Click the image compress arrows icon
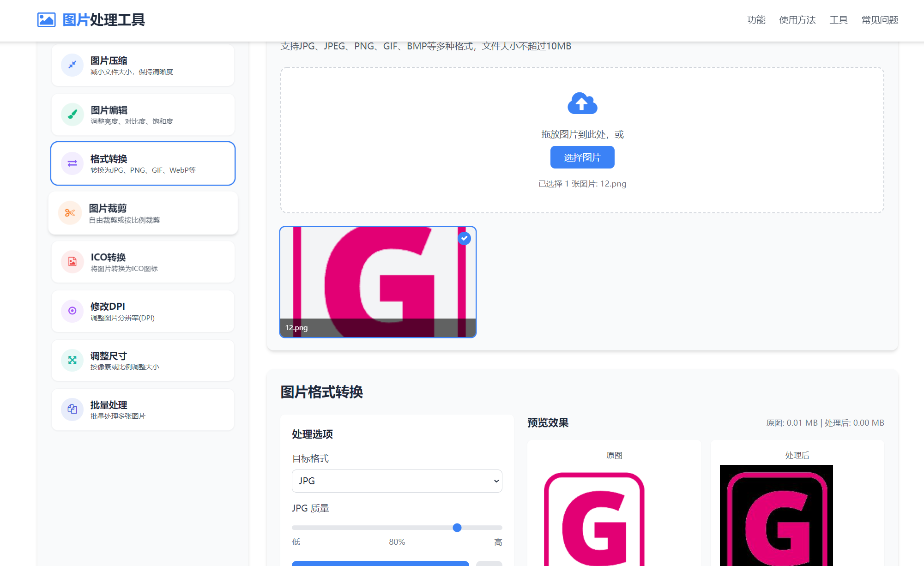The image size is (924, 566). coord(72,65)
